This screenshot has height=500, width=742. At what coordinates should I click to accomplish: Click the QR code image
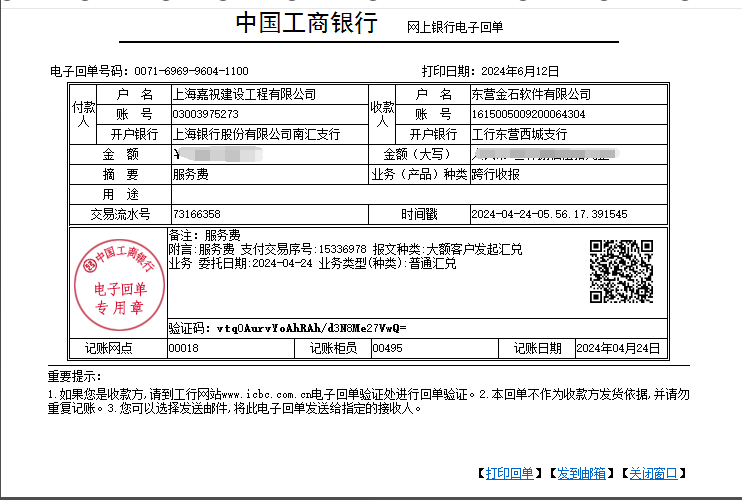621,272
